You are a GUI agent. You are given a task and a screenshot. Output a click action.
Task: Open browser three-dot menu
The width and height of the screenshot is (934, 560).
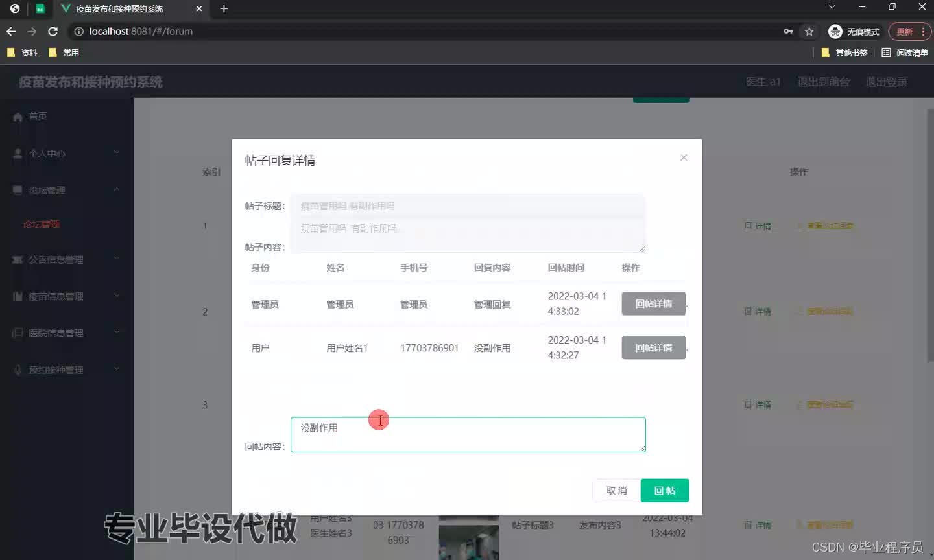pyautogui.click(x=923, y=31)
